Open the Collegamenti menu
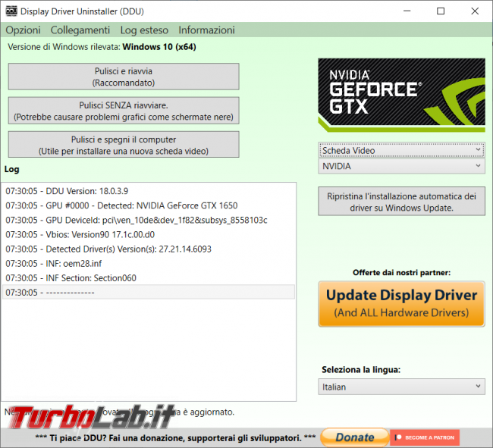 (80, 30)
